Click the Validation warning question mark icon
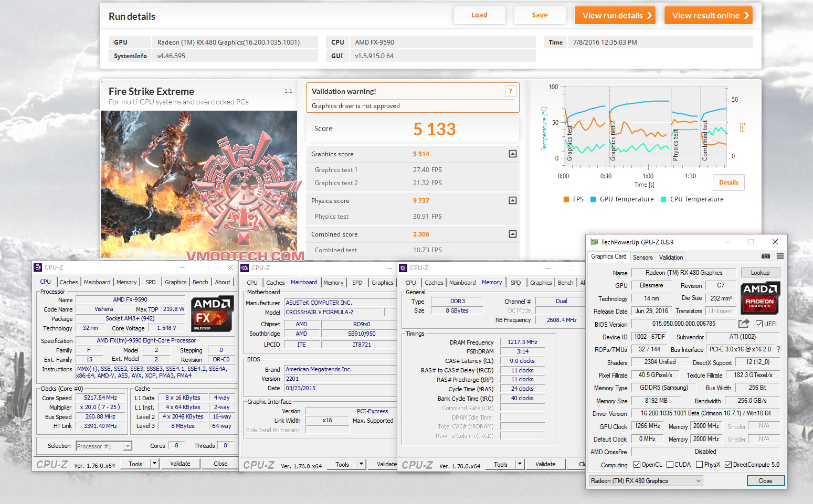The image size is (813, 504). (x=510, y=91)
